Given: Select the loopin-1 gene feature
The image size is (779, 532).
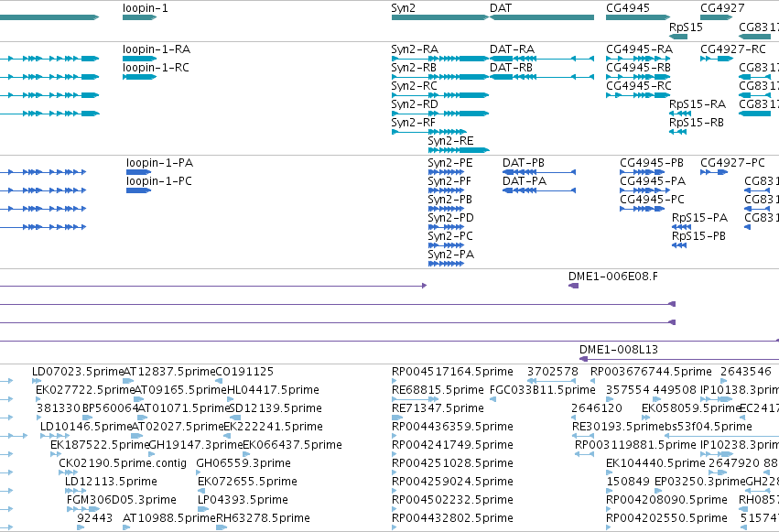Looking at the screenshot, I should click(140, 17).
